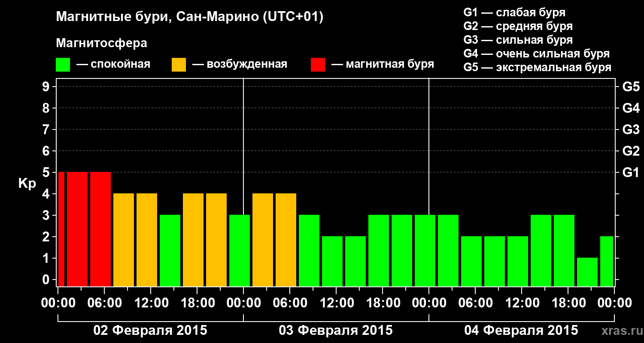Image resolution: width=644 pixels, height=343 pixels.
Task: Click the only green bar at Kp 1
Action: pyautogui.click(x=587, y=272)
